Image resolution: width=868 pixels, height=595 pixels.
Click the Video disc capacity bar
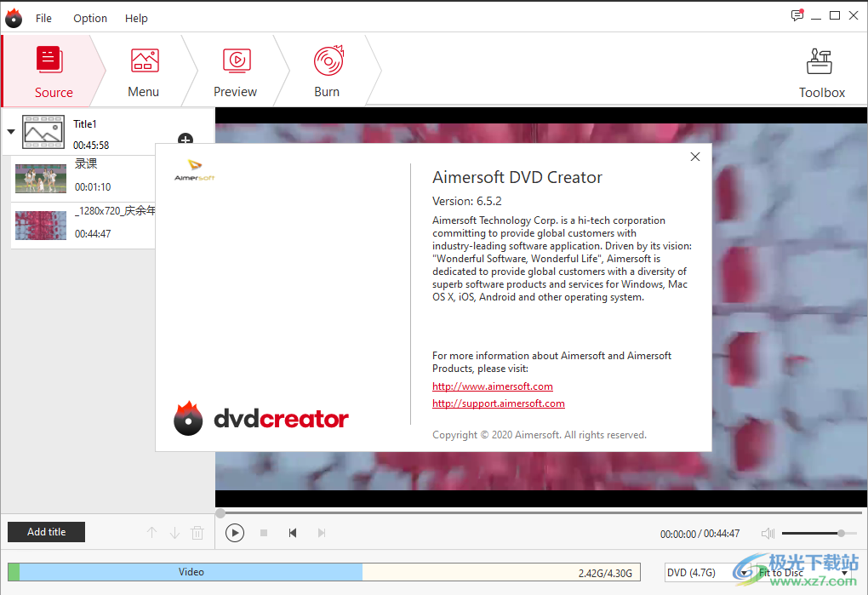324,572
